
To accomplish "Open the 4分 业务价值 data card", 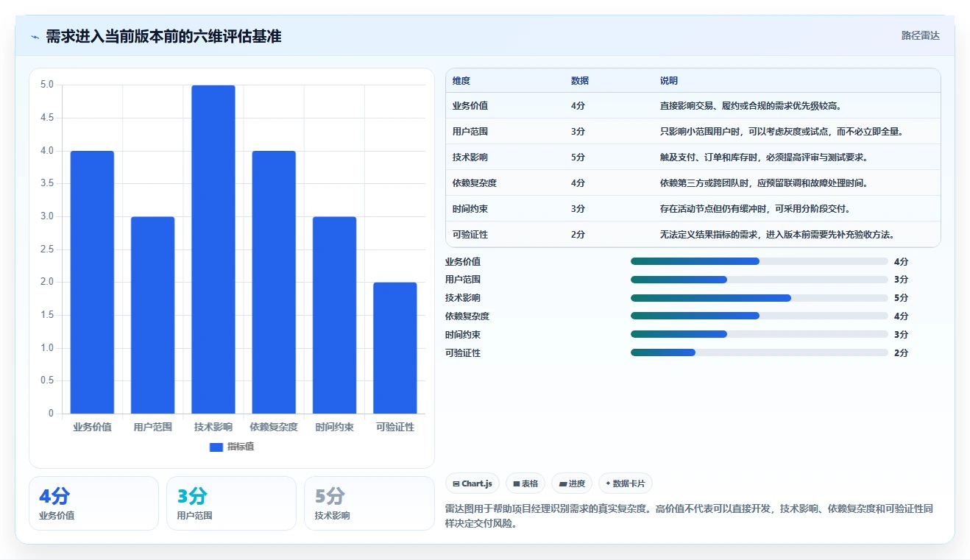I will click(93, 503).
